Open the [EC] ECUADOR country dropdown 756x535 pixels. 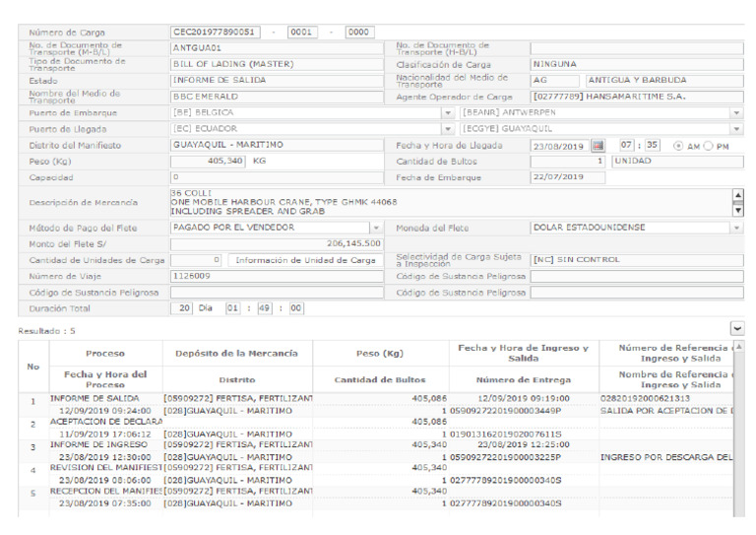tap(448, 129)
